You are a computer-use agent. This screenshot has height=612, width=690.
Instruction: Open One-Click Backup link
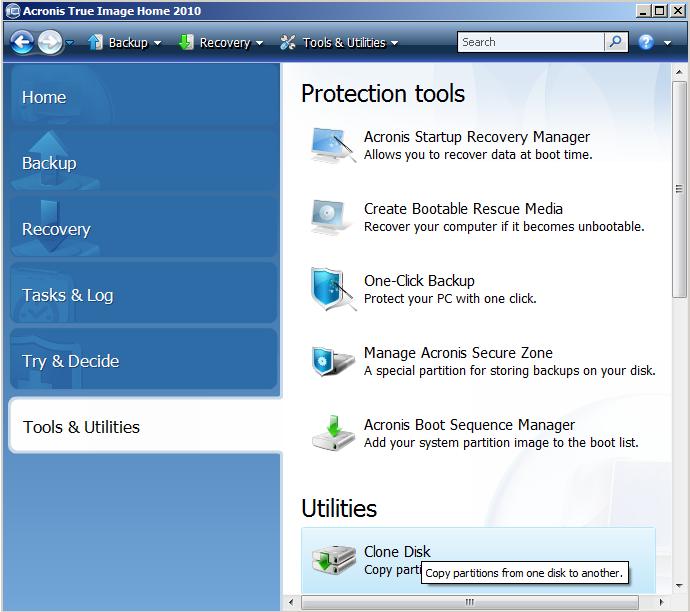(x=419, y=281)
